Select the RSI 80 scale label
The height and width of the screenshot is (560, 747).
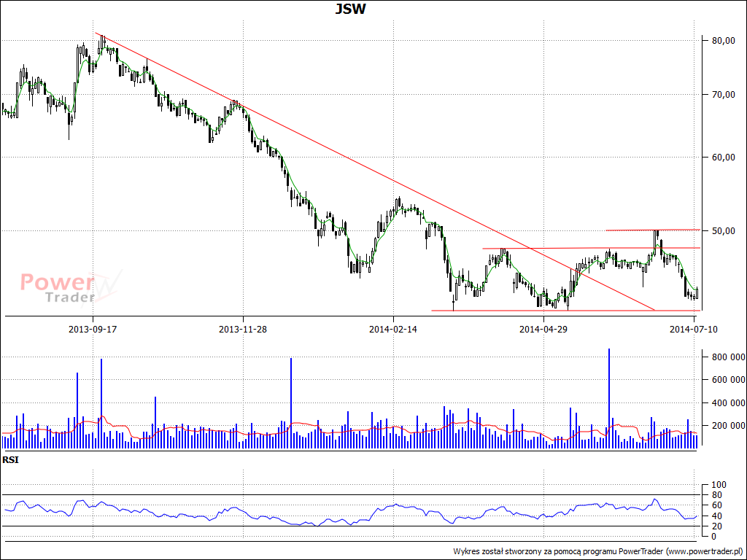coord(716,495)
